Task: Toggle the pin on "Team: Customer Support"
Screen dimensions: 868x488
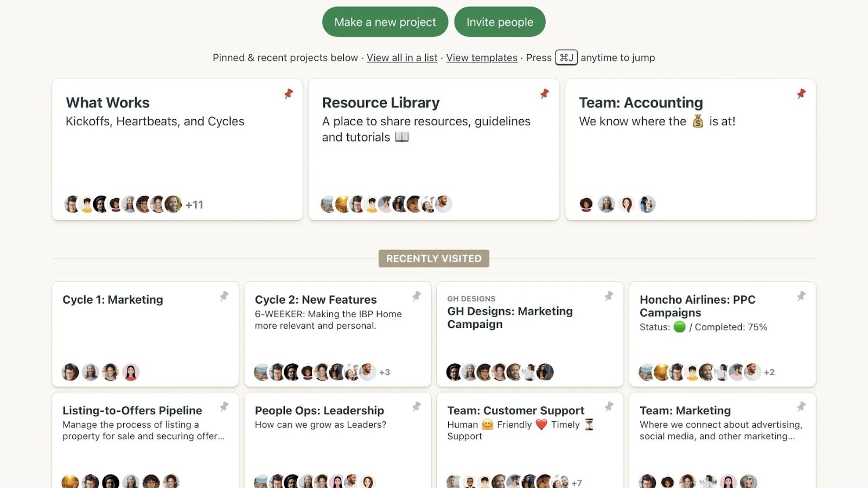Action: point(608,407)
